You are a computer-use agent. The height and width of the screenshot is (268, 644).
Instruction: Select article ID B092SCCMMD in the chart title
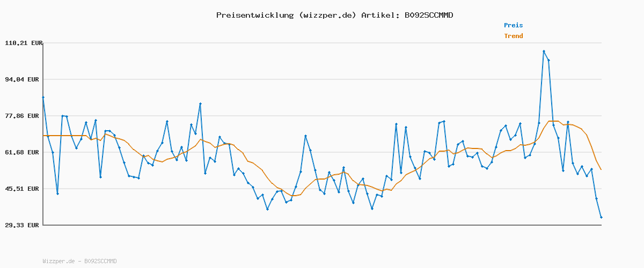428,15
